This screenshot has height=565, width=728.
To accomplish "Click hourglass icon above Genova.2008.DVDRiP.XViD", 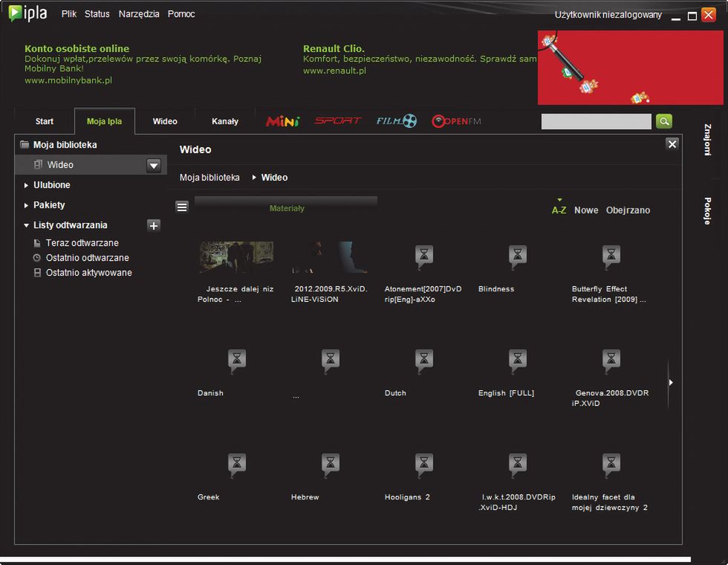I will [611, 361].
